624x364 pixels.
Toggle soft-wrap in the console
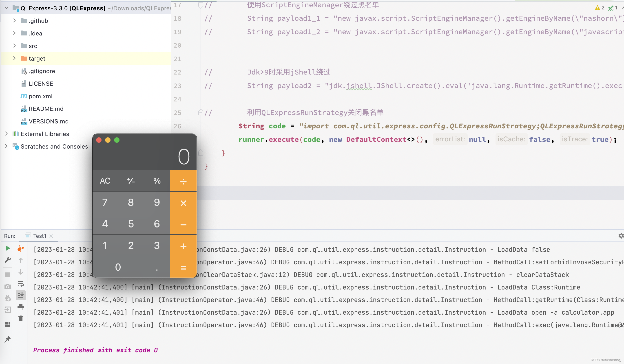(x=21, y=284)
